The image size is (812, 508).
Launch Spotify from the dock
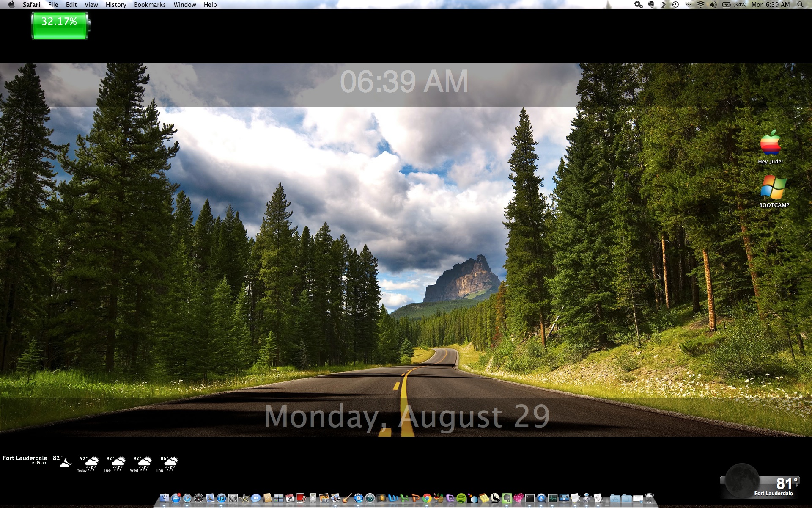[x=461, y=498]
